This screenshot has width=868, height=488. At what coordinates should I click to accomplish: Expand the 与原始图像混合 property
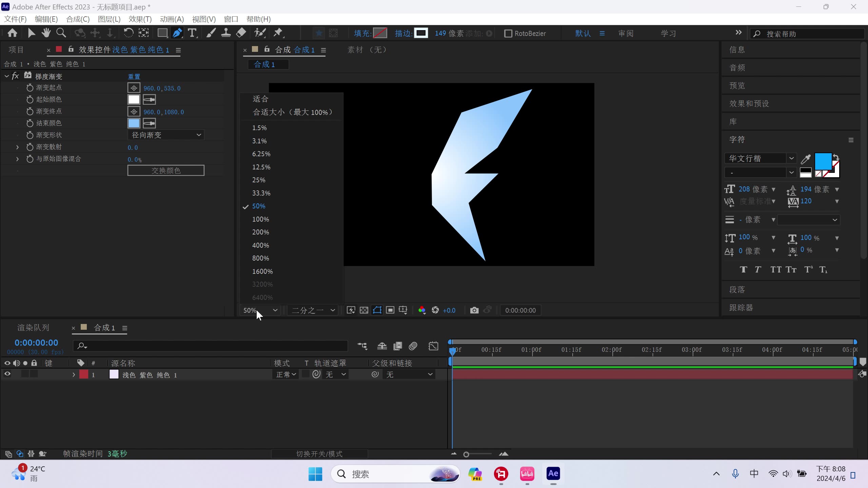tap(18, 159)
